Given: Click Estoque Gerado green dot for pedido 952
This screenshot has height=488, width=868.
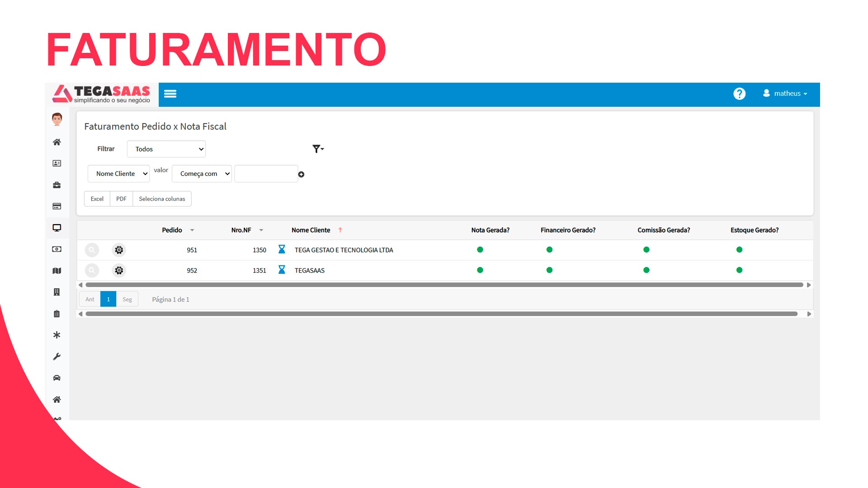Looking at the screenshot, I should pyautogui.click(x=739, y=270).
